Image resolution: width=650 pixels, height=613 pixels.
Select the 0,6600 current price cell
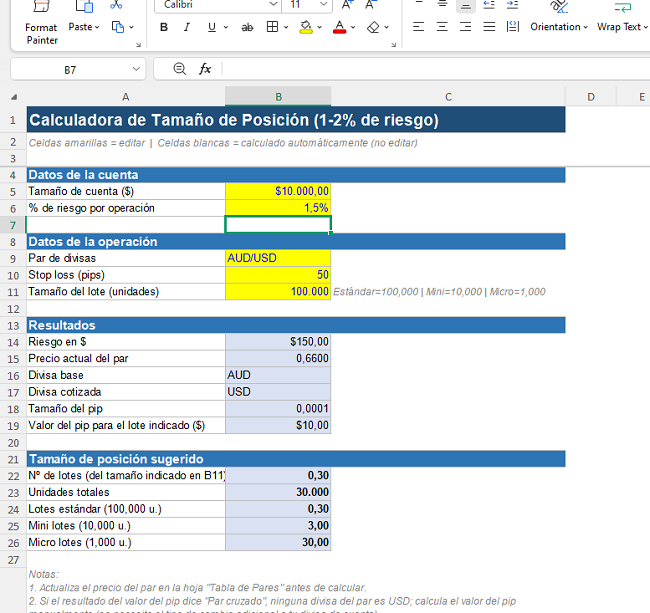click(x=278, y=359)
